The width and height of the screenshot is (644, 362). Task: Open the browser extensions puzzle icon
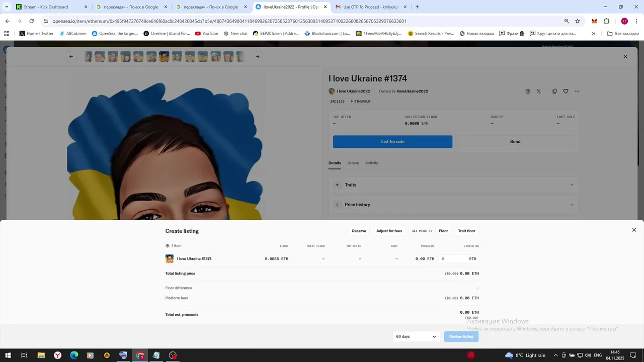click(606, 21)
